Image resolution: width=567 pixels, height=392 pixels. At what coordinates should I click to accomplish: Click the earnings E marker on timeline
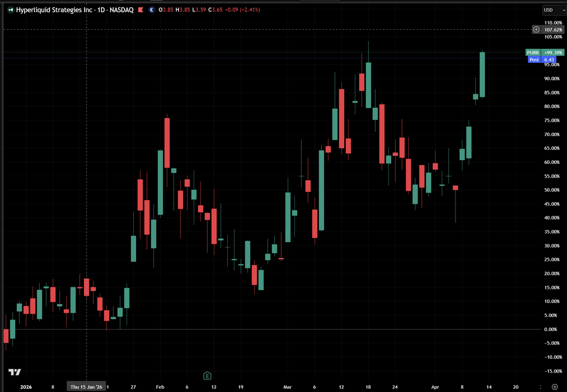[x=207, y=376]
